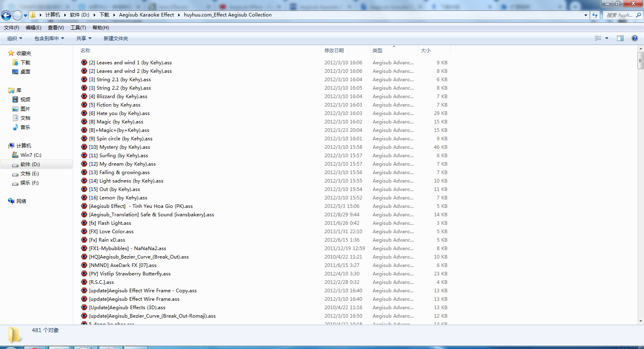Open the 查看(V) menu

click(x=56, y=28)
